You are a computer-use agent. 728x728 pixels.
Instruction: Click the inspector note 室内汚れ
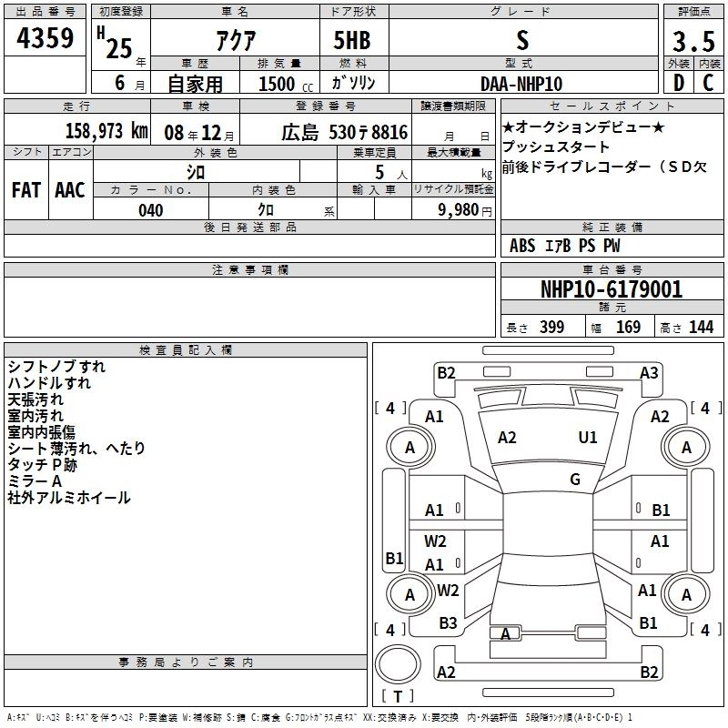pos(35,416)
